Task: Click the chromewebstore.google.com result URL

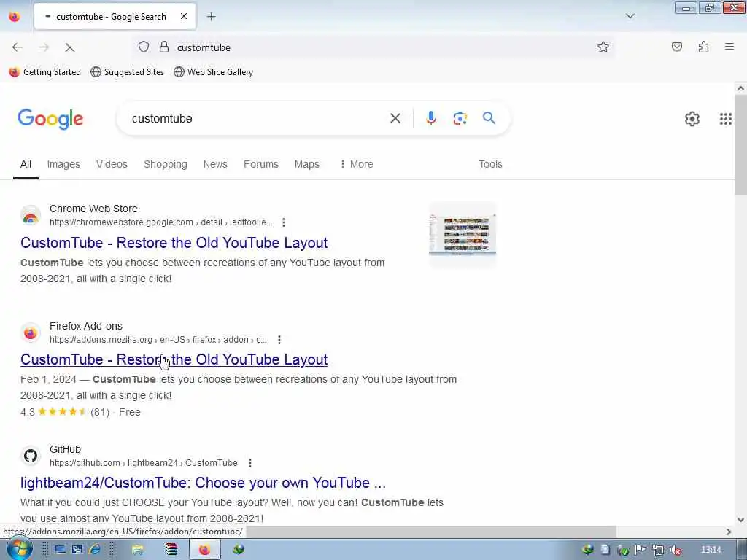Action: 161,222
